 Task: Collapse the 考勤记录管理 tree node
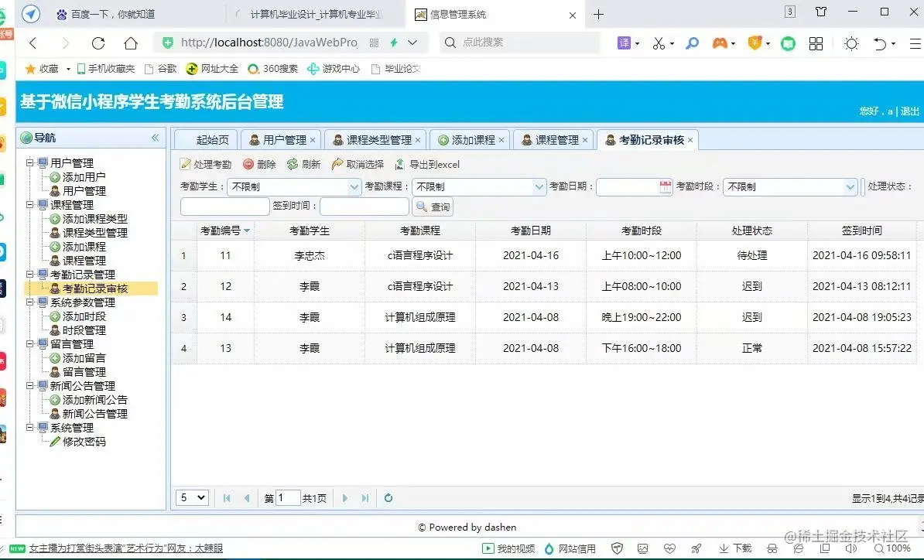click(x=29, y=274)
